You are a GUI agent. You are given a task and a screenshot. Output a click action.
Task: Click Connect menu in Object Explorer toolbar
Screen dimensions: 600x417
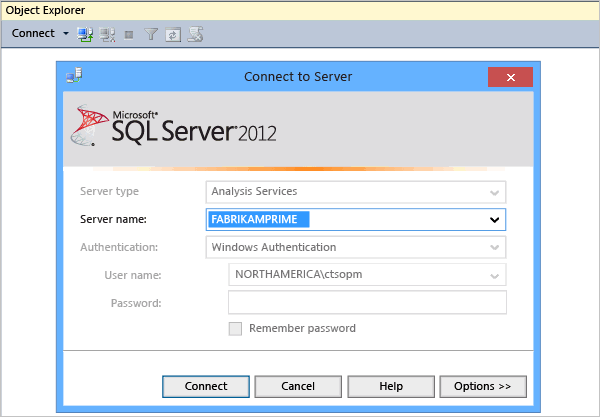(33, 34)
